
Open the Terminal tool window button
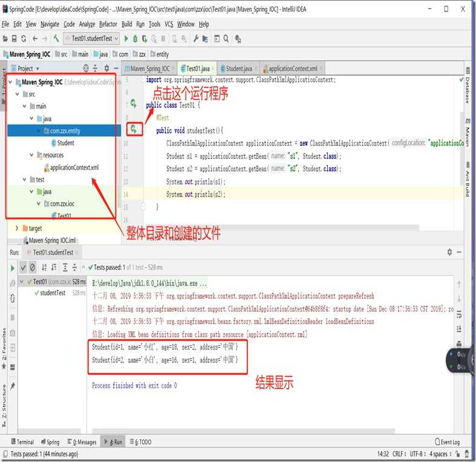(22, 442)
